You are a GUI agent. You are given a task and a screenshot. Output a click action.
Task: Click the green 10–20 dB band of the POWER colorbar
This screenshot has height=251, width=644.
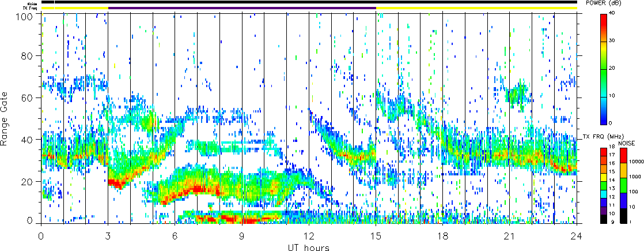coord(604,83)
